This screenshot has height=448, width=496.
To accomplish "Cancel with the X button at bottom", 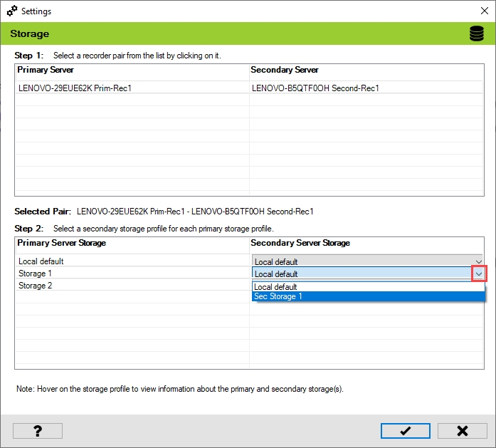I will (462, 431).
